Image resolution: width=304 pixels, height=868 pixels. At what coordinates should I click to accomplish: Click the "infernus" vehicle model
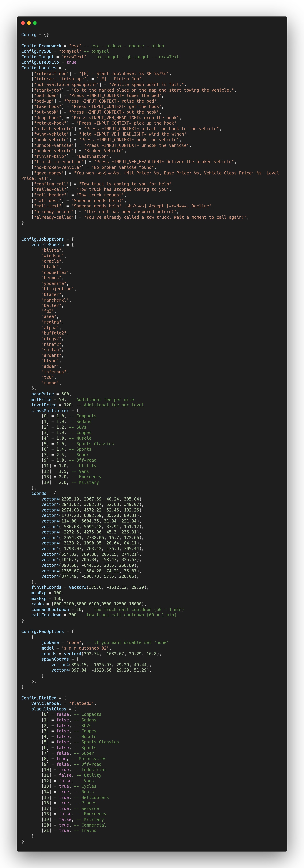pyautogui.click(x=54, y=372)
